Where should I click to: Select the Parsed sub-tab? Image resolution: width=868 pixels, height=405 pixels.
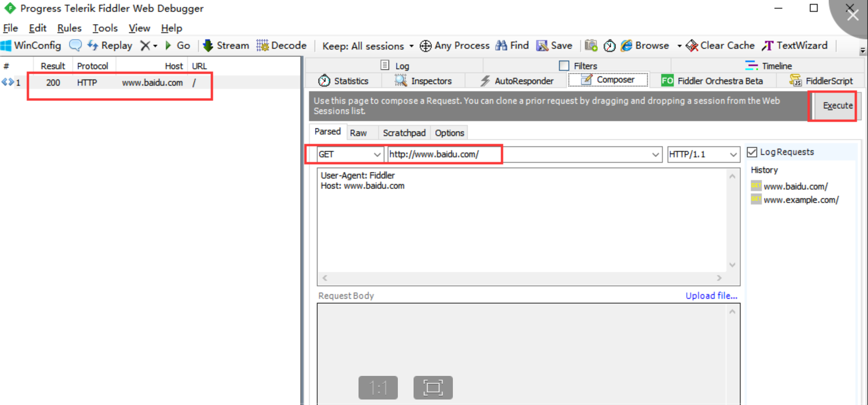pos(327,132)
